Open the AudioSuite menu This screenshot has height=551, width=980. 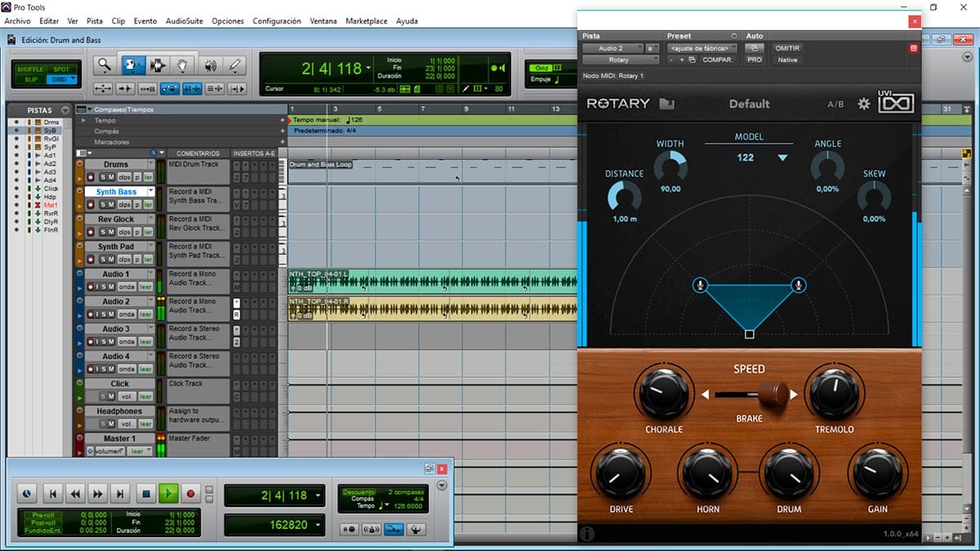pos(185,20)
